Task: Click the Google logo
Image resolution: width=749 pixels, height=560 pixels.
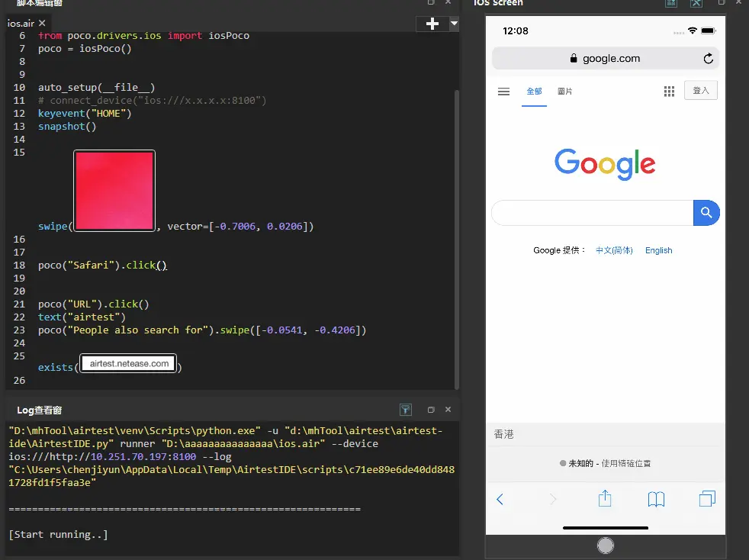Action: click(x=605, y=164)
